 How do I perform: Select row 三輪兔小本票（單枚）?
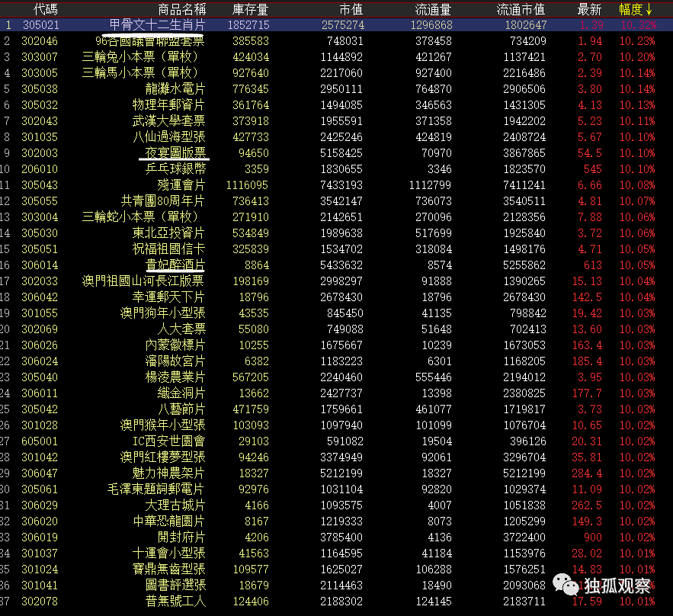click(x=337, y=56)
